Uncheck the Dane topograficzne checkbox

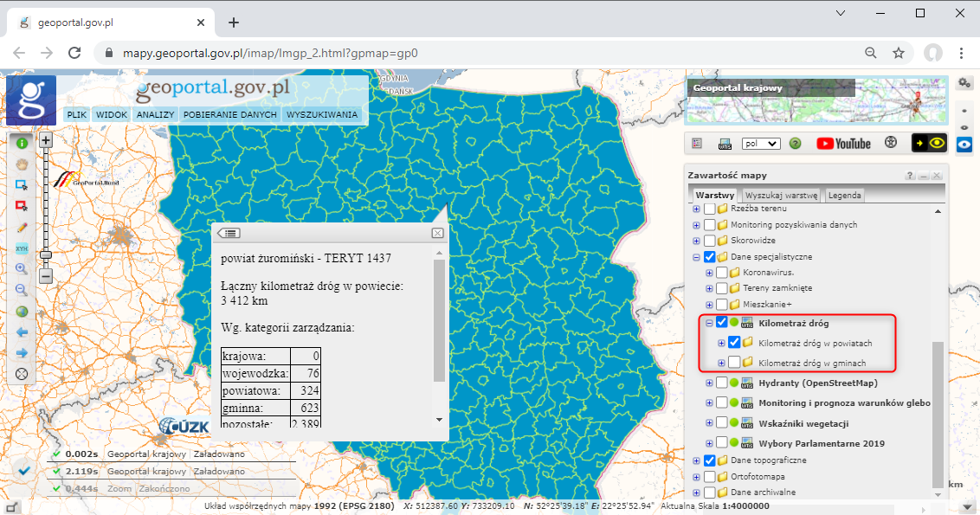(710, 460)
